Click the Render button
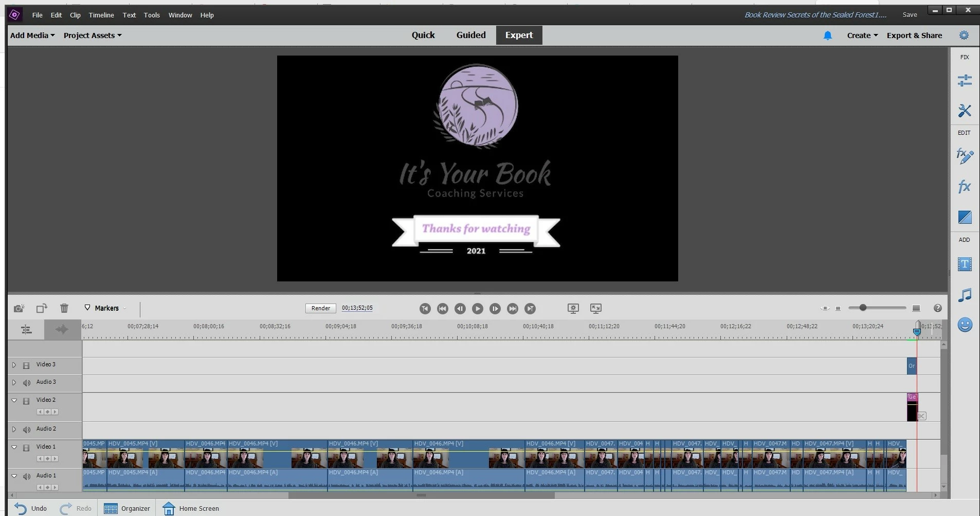 [321, 308]
